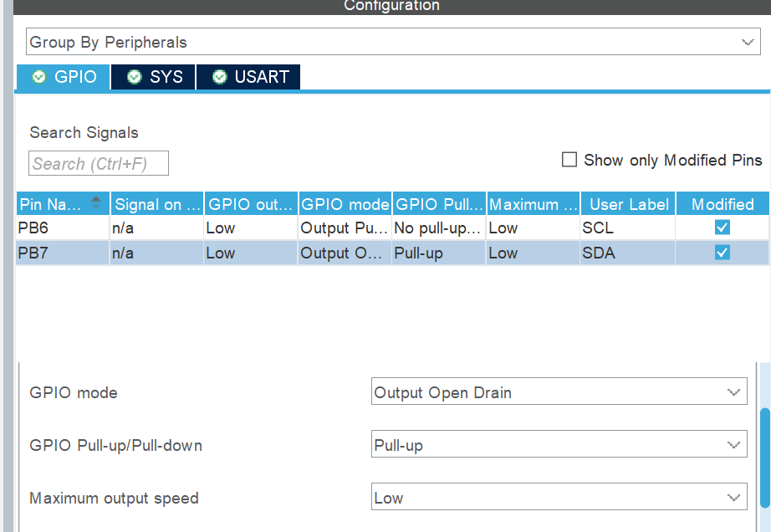Click the green check icon on GPIO tab
771x532 pixels.
38,77
